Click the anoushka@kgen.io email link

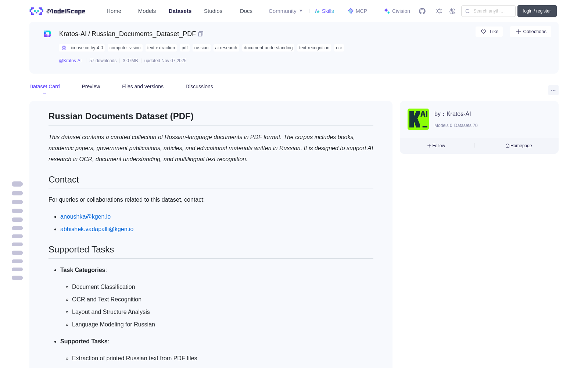[85, 217]
